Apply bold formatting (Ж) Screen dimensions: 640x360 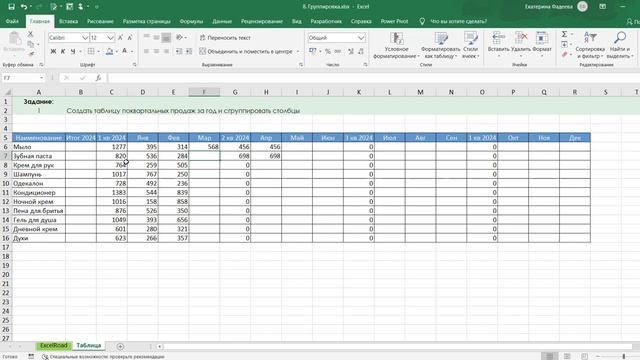[x=53, y=51]
